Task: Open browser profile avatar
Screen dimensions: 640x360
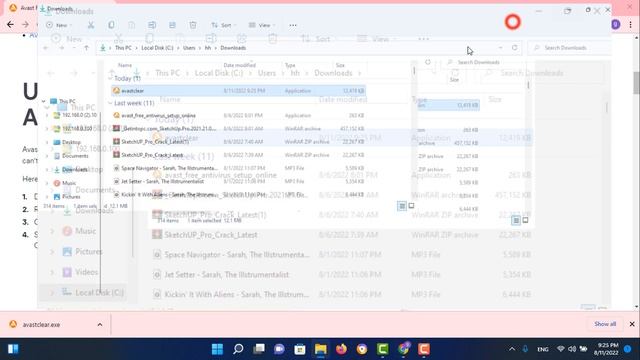Action: (616, 24)
